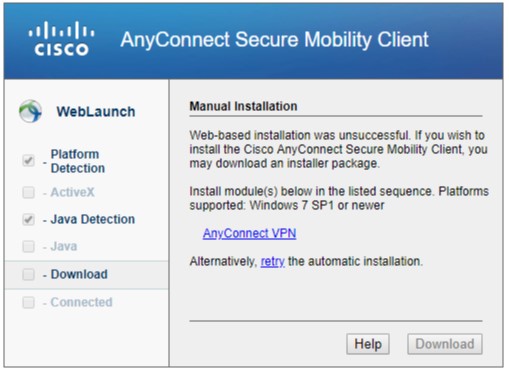The width and height of the screenshot is (509, 369).
Task: Toggle the Download step checkbox
Action: (x=28, y=275)
